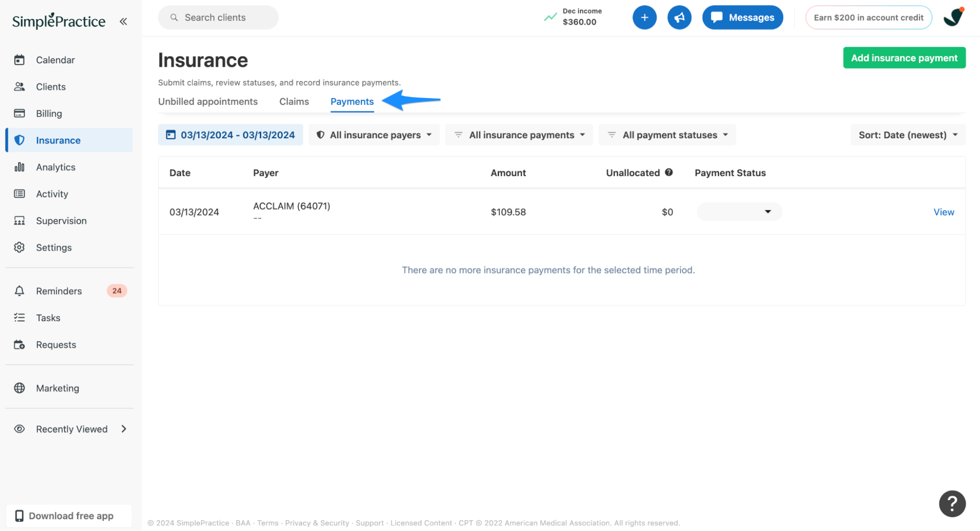Expand All payment statuses filter

click(667, 135)
